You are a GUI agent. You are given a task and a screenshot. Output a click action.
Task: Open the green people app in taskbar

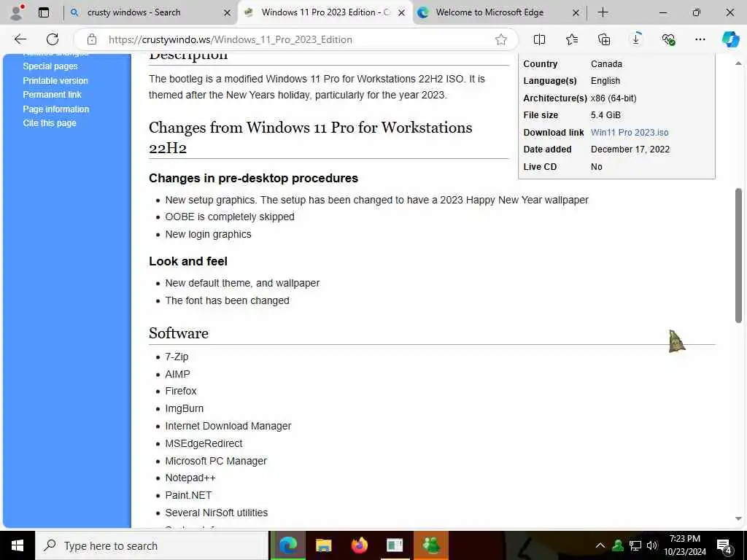[x=430, y=545]
